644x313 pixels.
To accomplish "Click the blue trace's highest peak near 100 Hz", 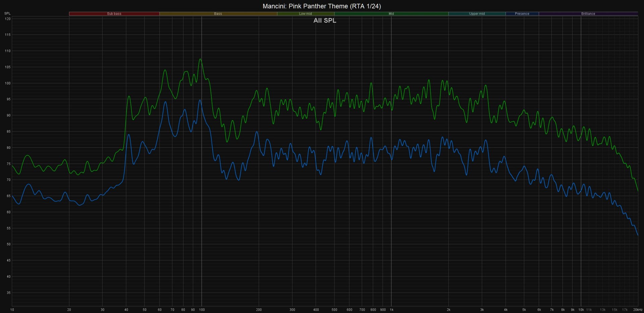I will pos(200,100).
